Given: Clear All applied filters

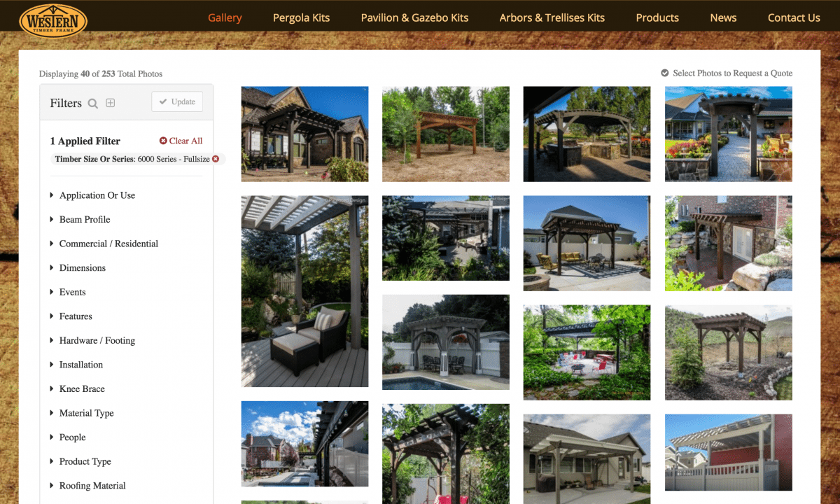Looking at the screenshot, I should pyautogui.click(x=181, y=141).
